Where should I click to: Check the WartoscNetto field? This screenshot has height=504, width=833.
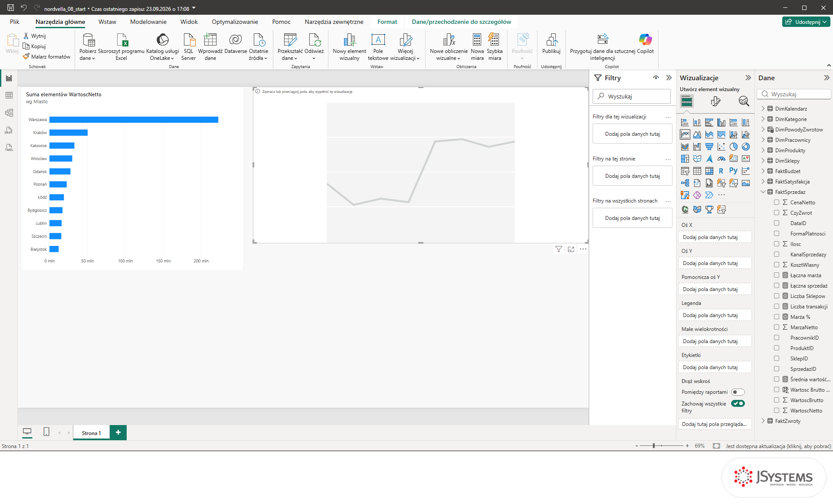click(777, 410)
